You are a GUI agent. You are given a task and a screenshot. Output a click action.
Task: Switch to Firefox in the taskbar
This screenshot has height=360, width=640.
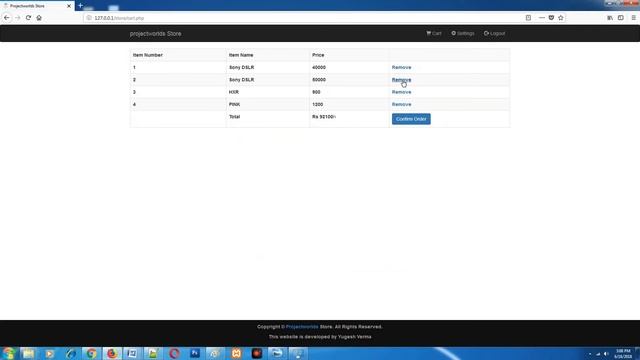pyautogui.click(x=112, y=353)
